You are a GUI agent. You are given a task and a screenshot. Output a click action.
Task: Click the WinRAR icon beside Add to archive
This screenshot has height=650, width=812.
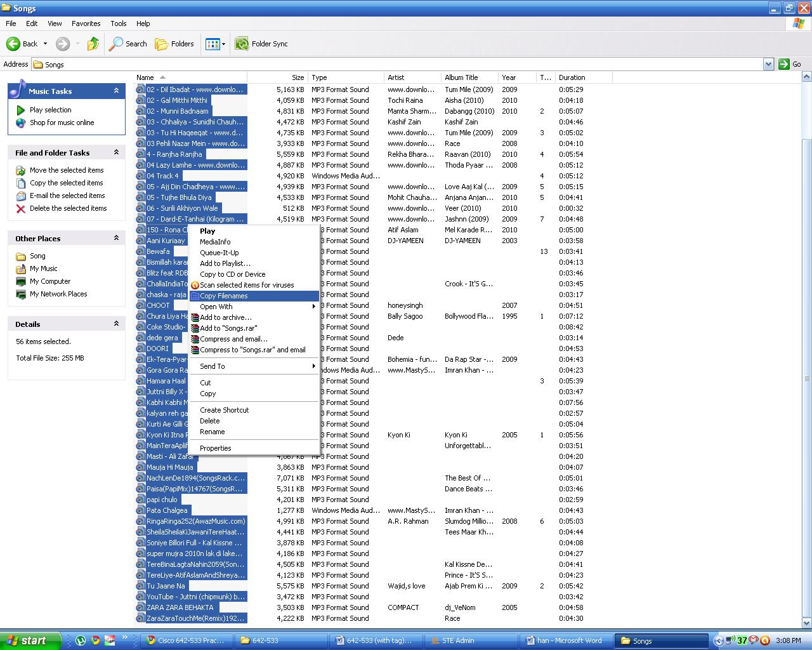click(x=195, y=317)
